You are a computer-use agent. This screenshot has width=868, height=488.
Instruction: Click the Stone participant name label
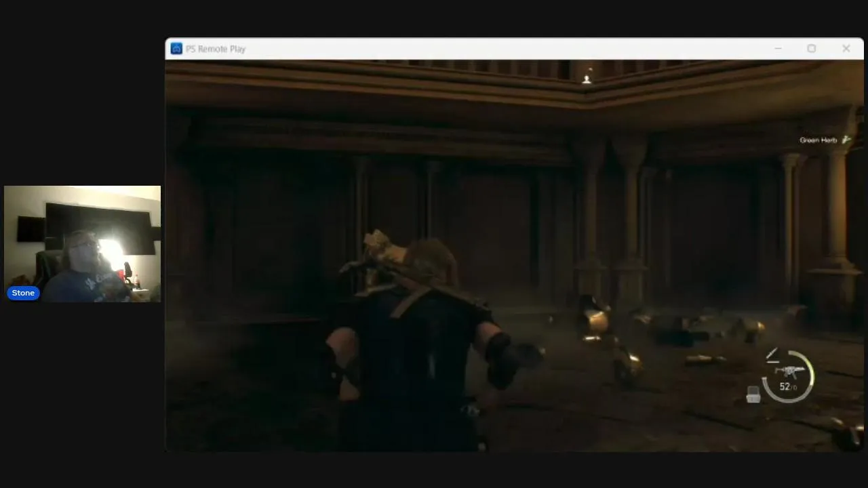point(23,293)
